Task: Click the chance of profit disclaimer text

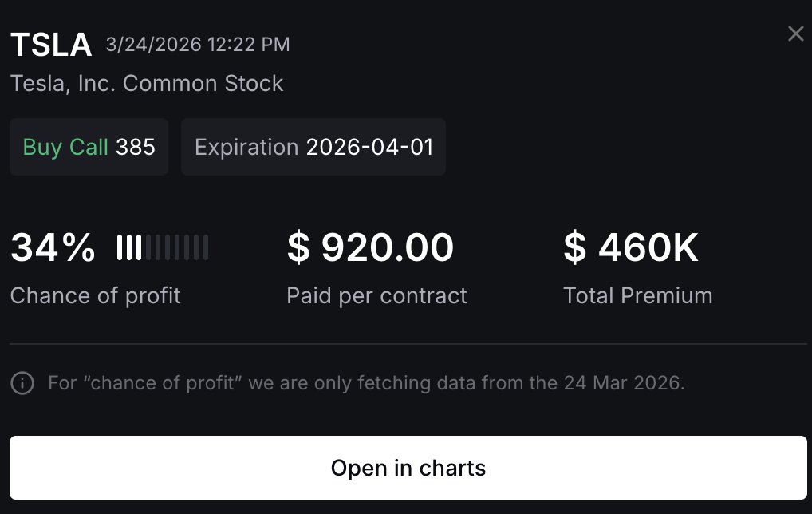Action: [x=366, y=383]
